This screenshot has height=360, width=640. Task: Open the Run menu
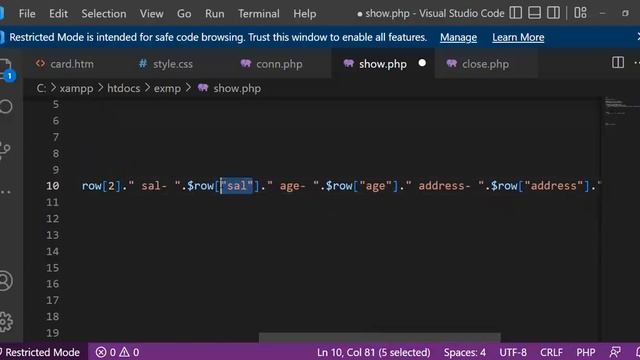coord(215,13)
